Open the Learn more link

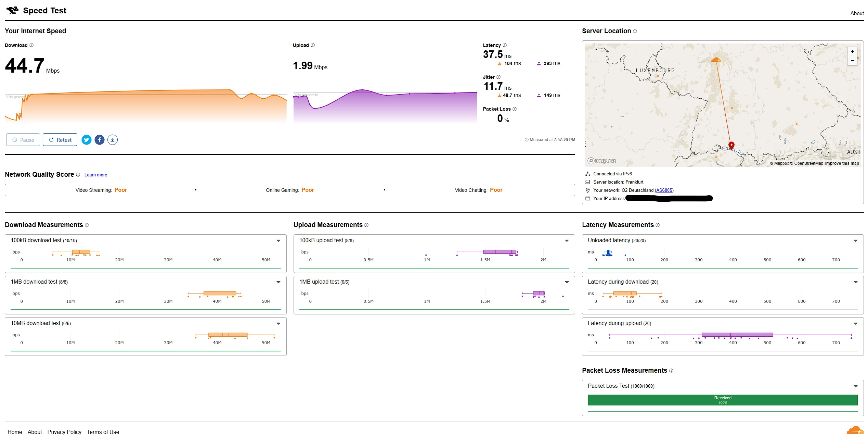click(x=96, y=175)
